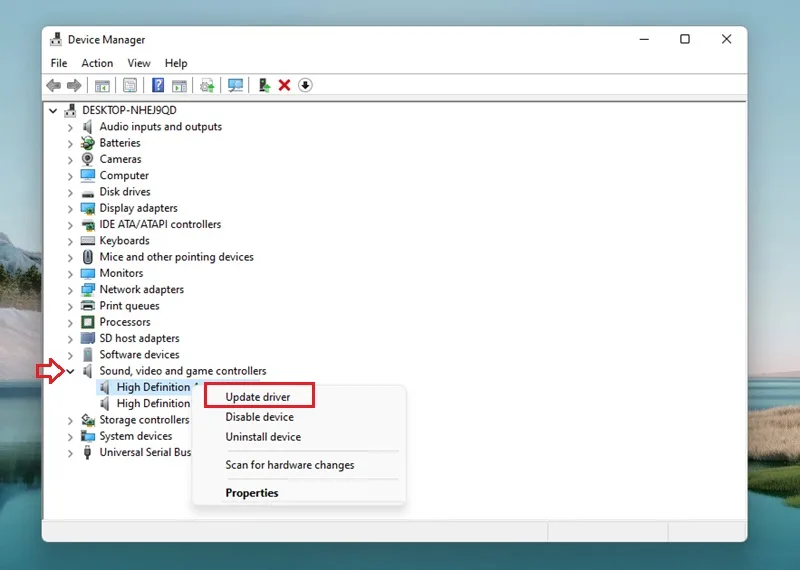Click the Scan for hardware changes monitor icon

click(x=235, y=85)
